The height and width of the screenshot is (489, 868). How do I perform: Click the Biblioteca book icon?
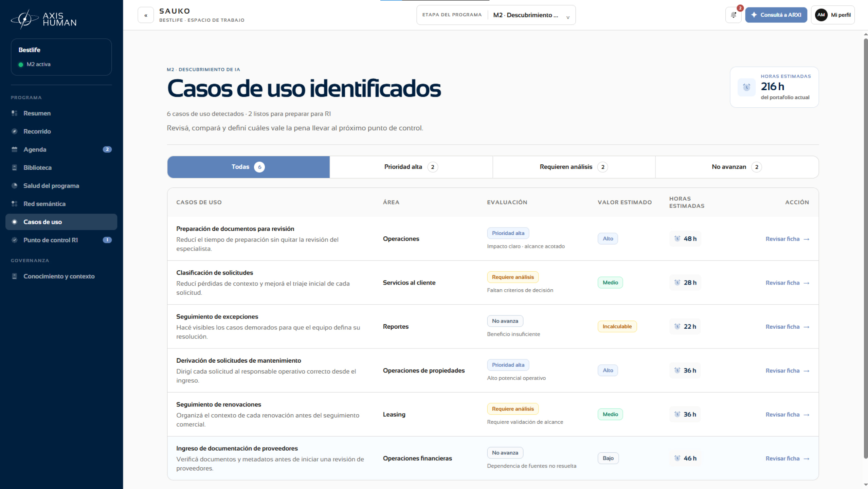[x=14, y=167]
